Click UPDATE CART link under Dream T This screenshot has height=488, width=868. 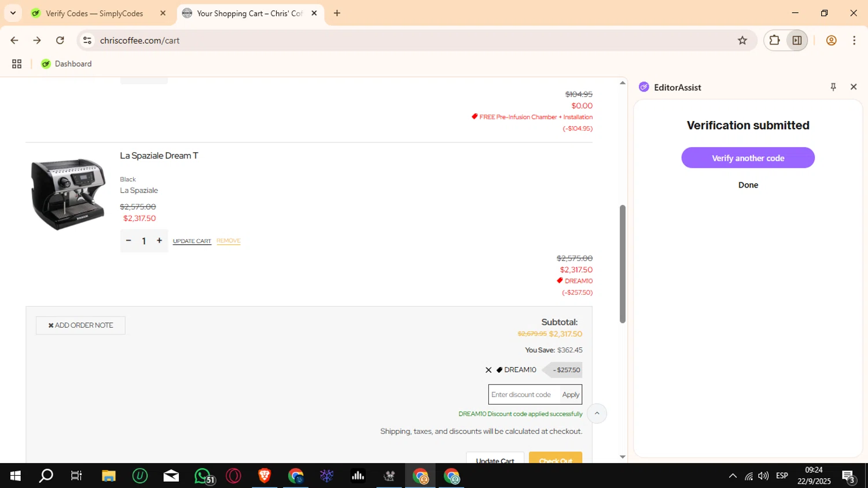(x=192, y=241)
